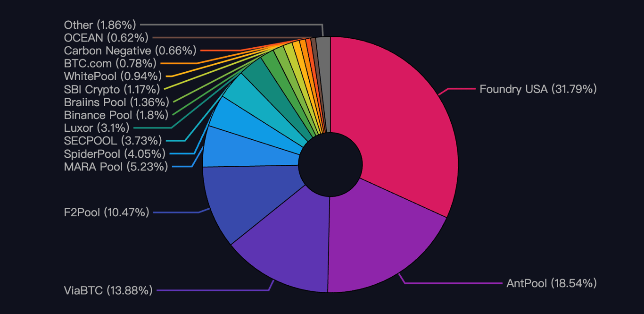Click the Foundry USA (31.79%) label
This screenshot has height=314, width=644.
click(x=537, y=89)
